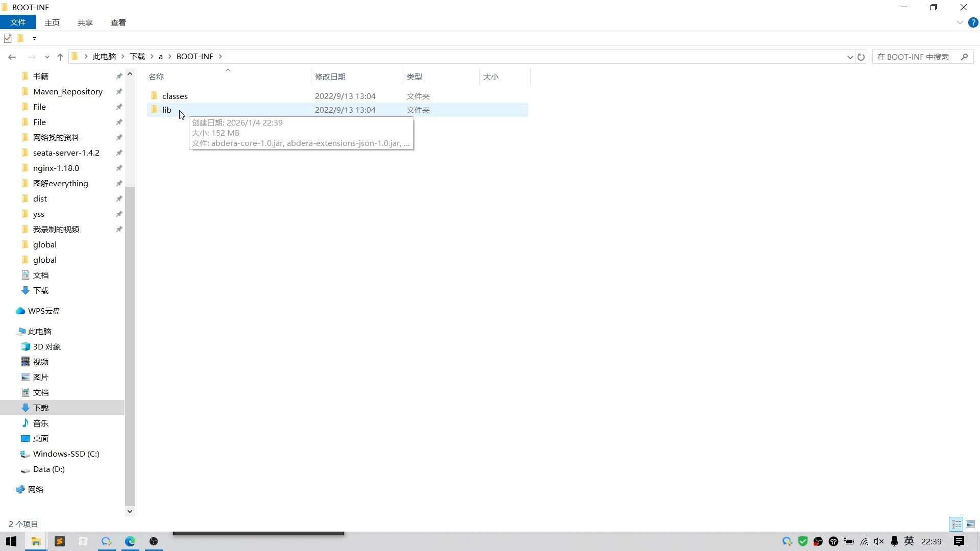This screenshot has width=980, height=551.
Task: Click the Wi-Fi network tray icon
Action: (x=864, y=541)
